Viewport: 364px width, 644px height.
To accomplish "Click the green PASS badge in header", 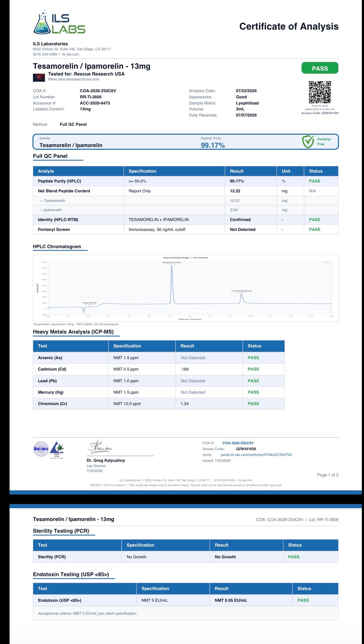I will [320, 68].
